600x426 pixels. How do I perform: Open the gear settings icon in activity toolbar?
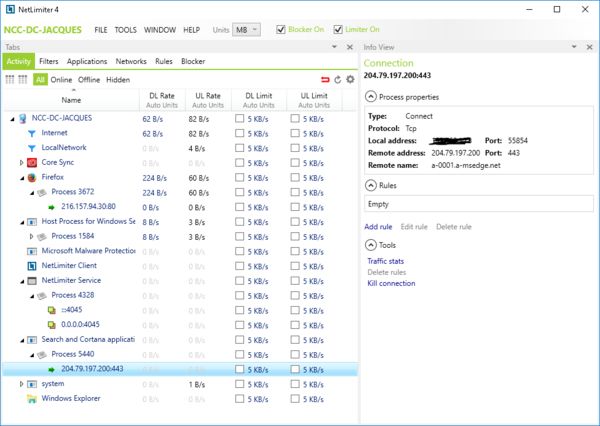[350, 79]
